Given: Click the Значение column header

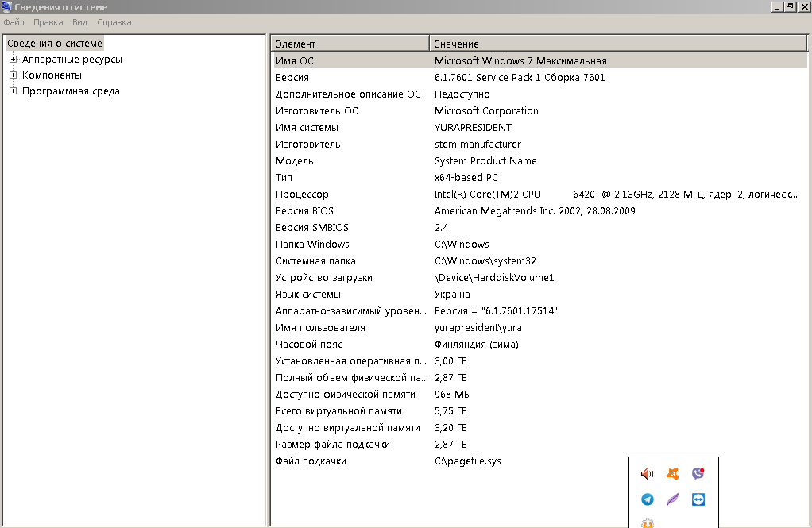Looking at the screenshot, I should click(618, 44).
